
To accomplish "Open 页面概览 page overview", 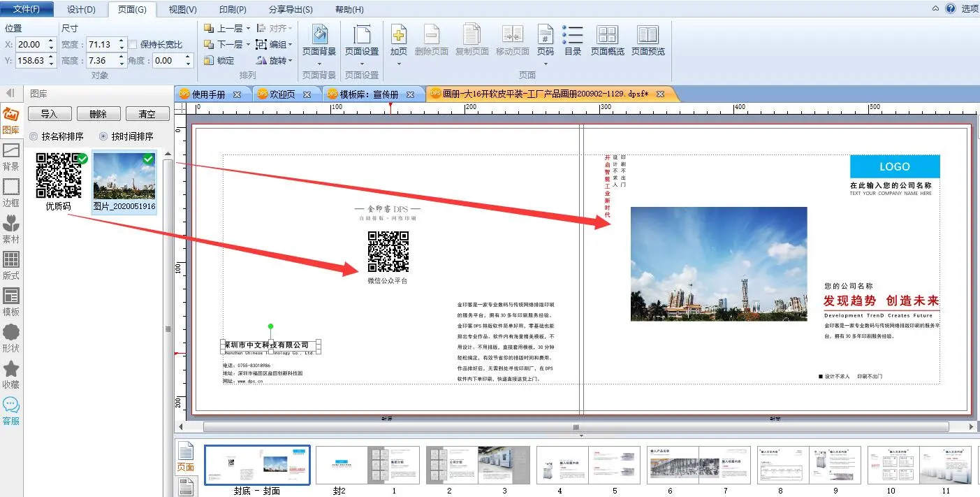I will [607, 40].
